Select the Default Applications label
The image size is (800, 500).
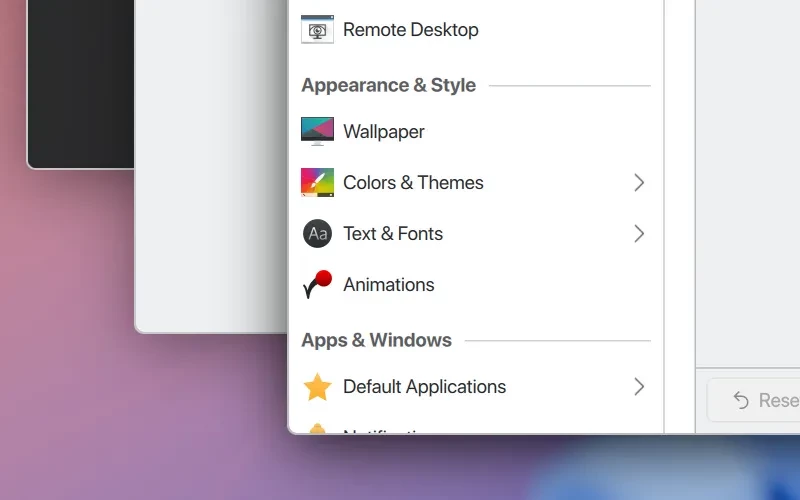pos(424,387)
